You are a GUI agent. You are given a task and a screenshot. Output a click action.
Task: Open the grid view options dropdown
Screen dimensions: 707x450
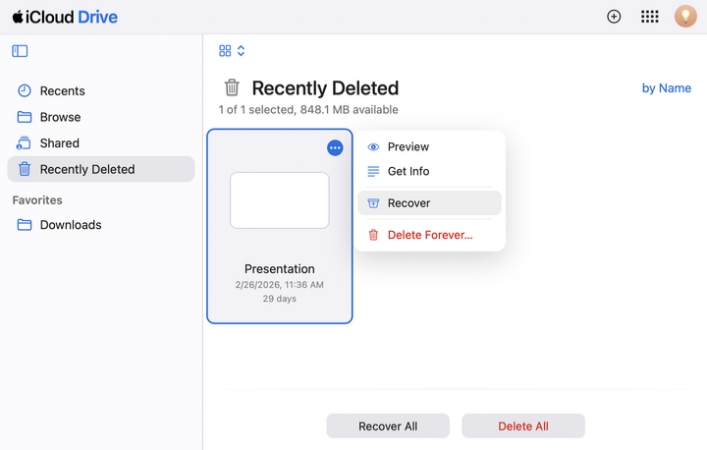click(x=232, y=51)
